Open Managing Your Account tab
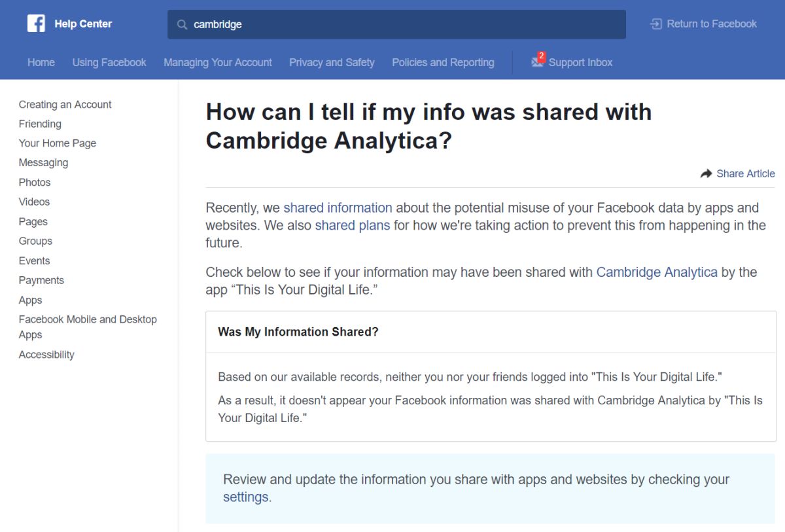 (x=218, y=62)
